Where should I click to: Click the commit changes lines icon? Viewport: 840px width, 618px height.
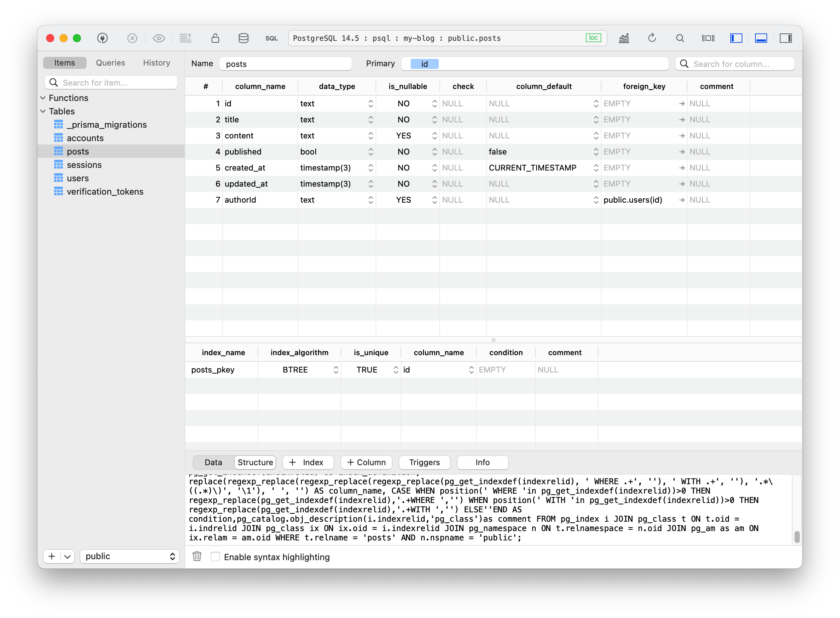(186, 38)
